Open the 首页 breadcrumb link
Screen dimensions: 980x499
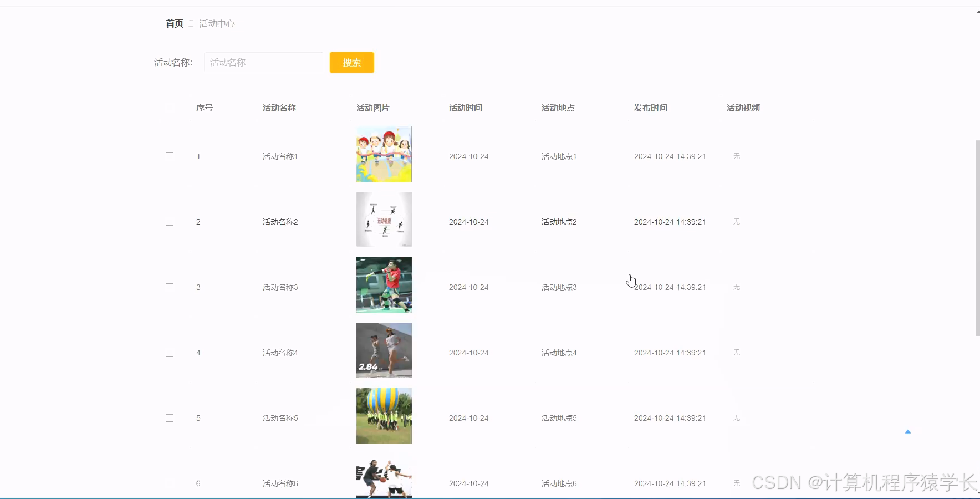pos(173,23)
